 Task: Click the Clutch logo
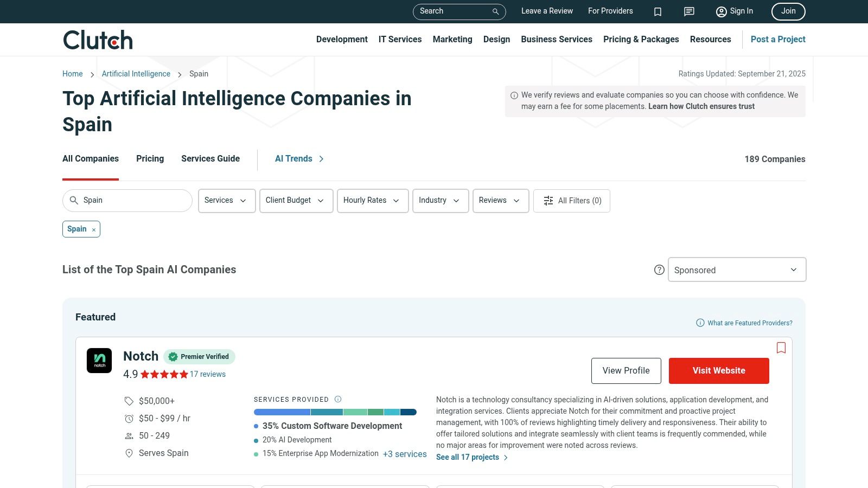pos(98,40)
